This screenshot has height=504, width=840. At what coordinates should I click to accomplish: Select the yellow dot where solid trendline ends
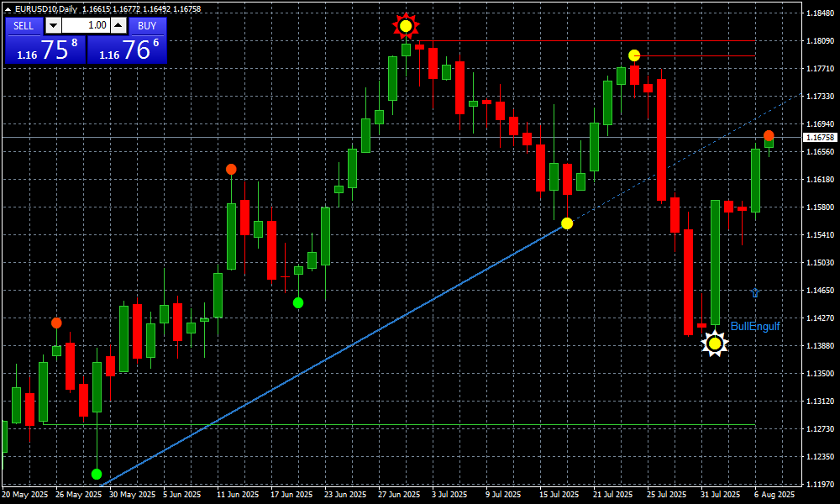point(567,223)
